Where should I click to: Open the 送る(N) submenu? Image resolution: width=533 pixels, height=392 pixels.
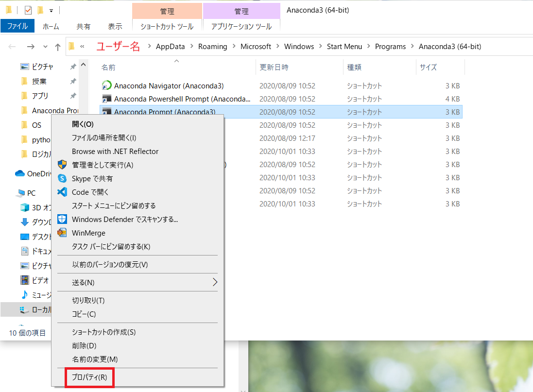pos(138,283)
